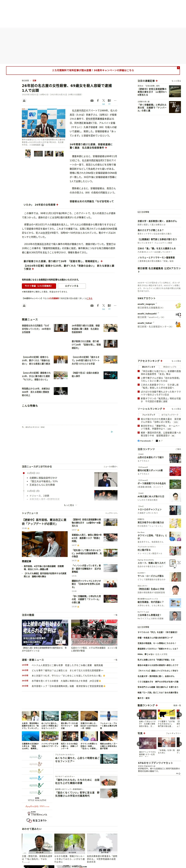Share article on Facebook, top toolbar
The width and height of the screenshot is (186, 868).
click(x=98, y=100)
